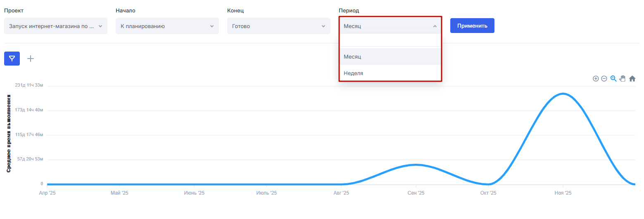Screen dimensions: 644x219
Task: Expand the Начало status dropdown
Action: coord(167,26)
